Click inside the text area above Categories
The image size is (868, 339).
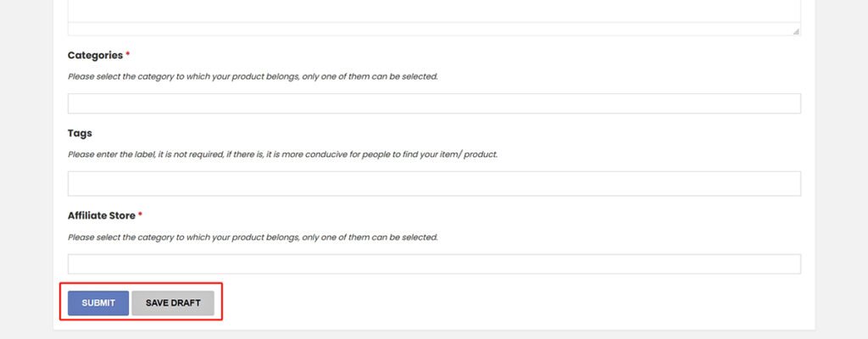(434, 12)
